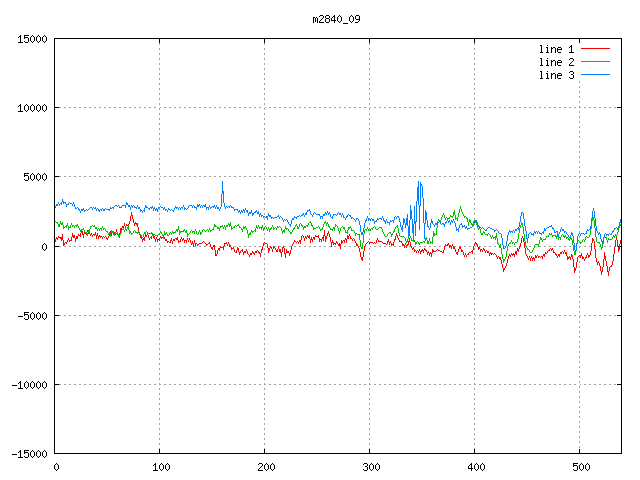This screenshot has height=480, width=640.
Task: Click the 300 x-axis tick label
Action: click(370, 466)
